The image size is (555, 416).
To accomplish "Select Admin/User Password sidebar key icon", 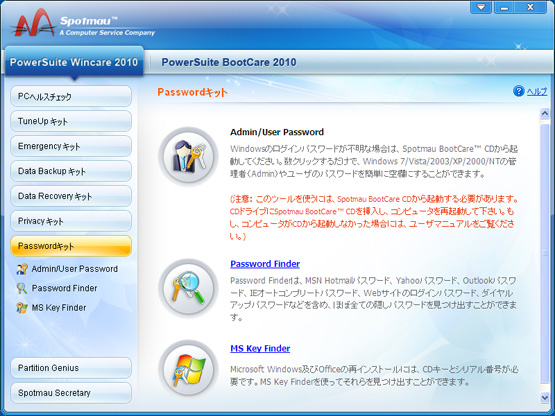I will [x=22, y=269].
